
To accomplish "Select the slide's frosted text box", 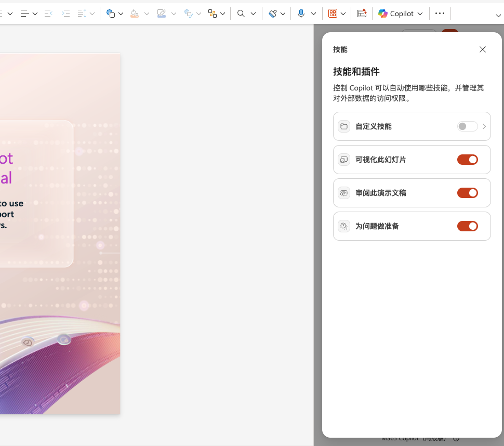I will 37,193.
